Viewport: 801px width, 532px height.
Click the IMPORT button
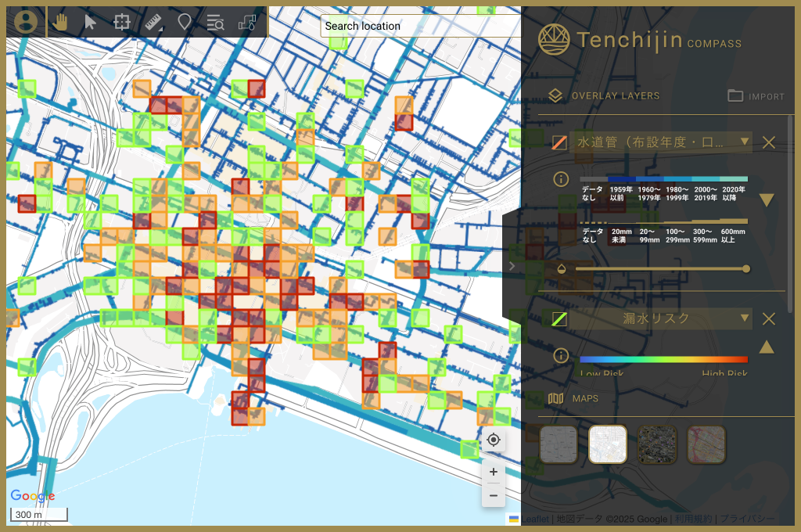(x=756, y=96)
